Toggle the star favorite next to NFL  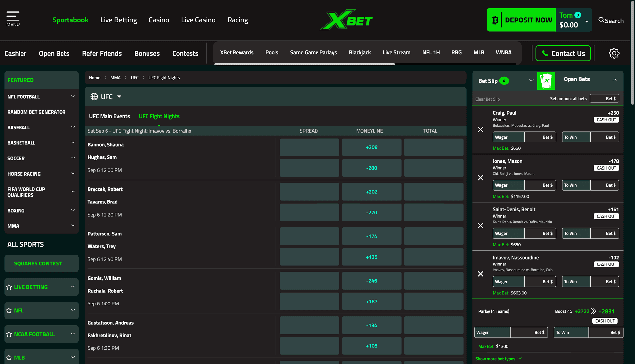click(9, 310)
